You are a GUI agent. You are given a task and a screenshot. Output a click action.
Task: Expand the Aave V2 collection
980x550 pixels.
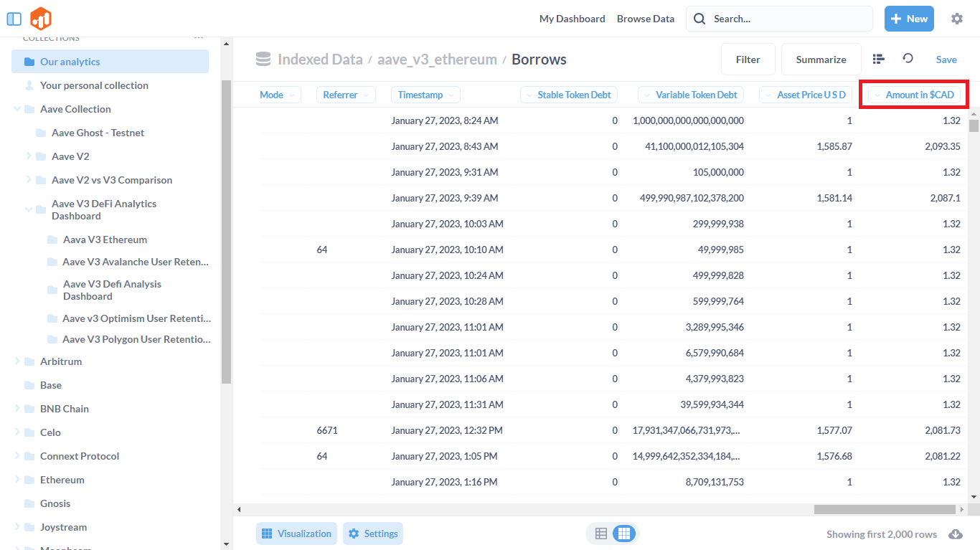coord(29,156)
